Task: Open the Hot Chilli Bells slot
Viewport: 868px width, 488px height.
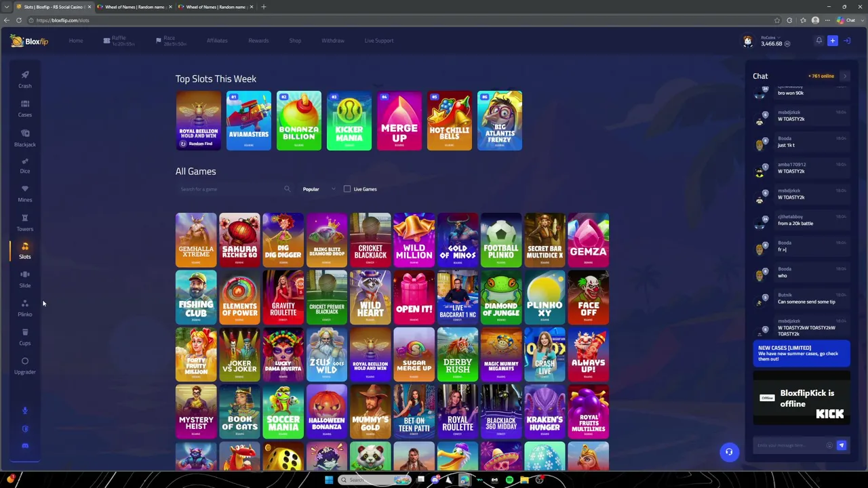Action: [450, 121]
